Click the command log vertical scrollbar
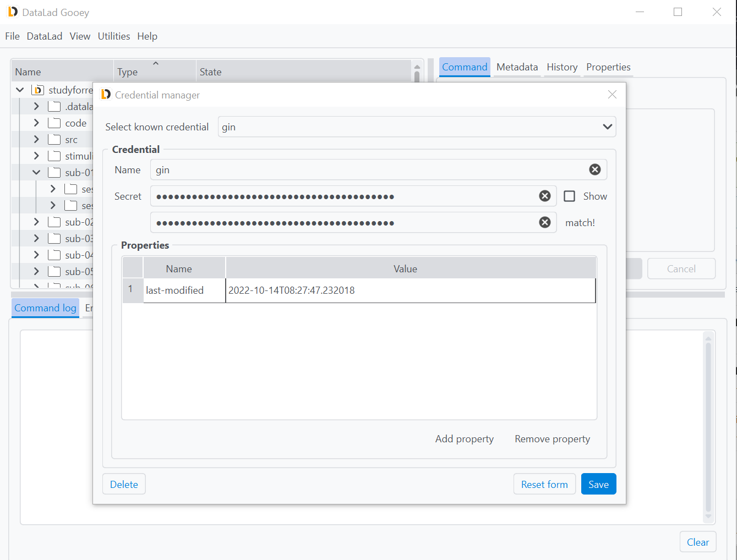Viewport: 737px width, 560px height. [708, 426]
